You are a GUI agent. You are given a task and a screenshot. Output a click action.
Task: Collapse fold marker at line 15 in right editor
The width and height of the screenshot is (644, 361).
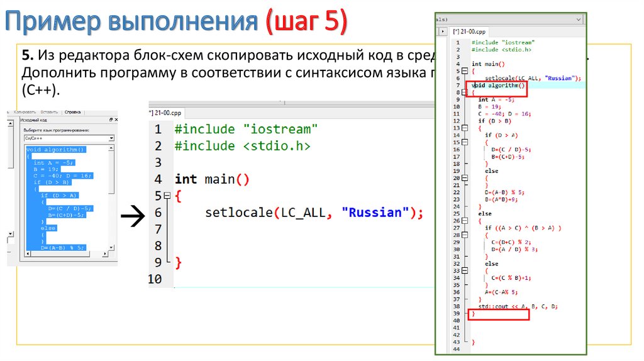(465, 143)
